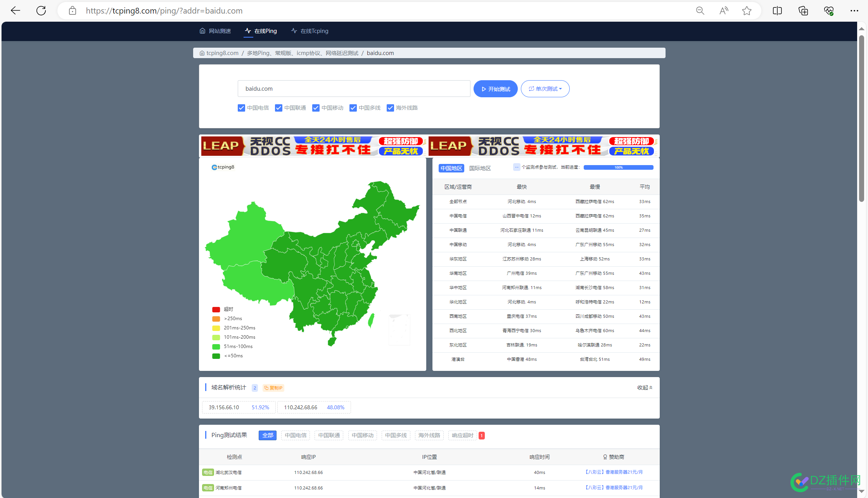Click the baidu.com address input field
The height and width of the screenshot is (498, 868).
tap(354, 89)
